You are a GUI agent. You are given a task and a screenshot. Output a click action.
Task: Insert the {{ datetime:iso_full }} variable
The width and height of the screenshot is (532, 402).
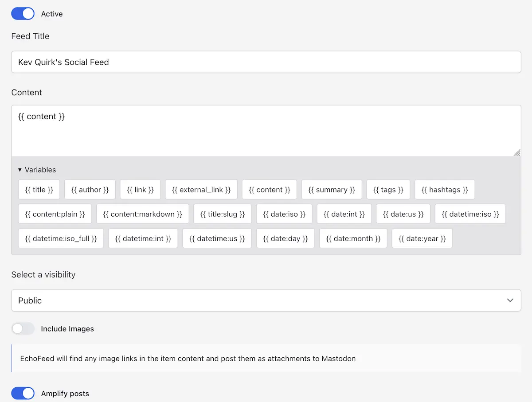[61, 238]
